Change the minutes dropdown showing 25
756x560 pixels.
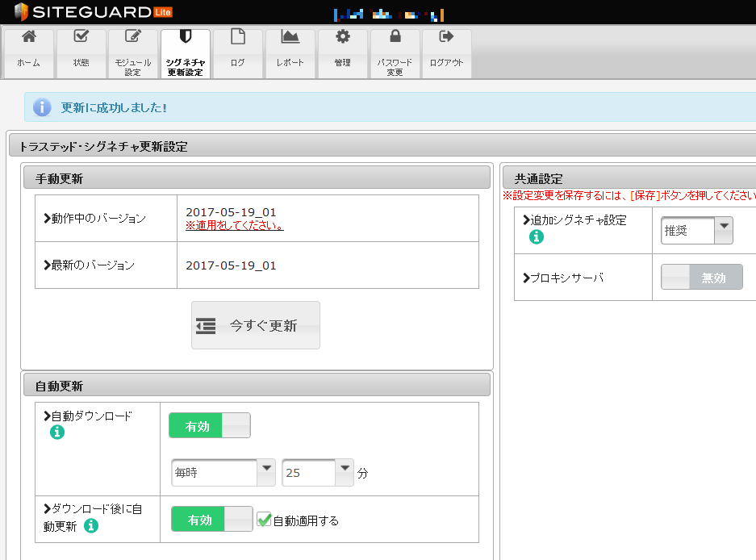317,472
